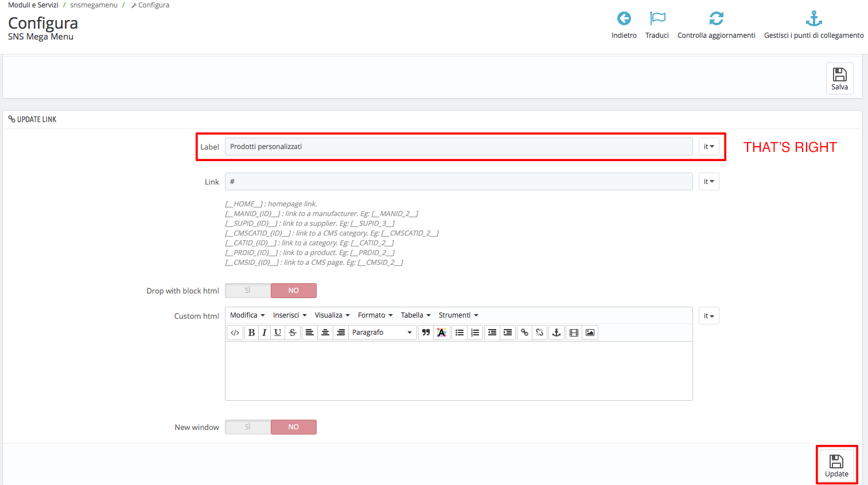This screenshot has width=868, height=485.
Task: Open the source code view icon
Action: tap(235, 333)
